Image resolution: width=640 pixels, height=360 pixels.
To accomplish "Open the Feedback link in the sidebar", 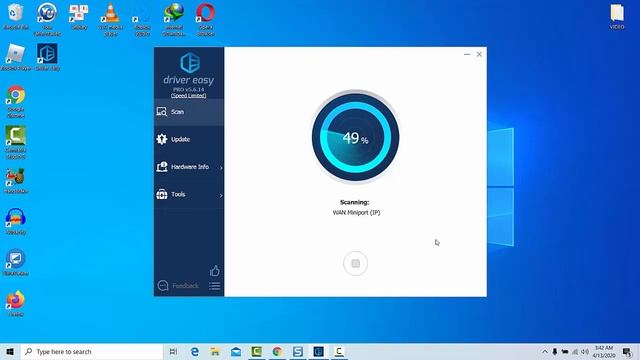I will tap(185, 286).
